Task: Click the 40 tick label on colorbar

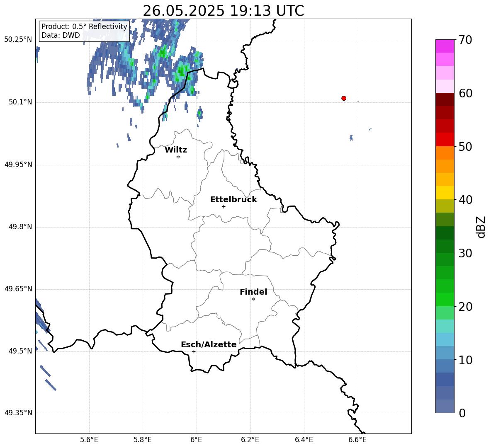Action: [x=465, y=200]
